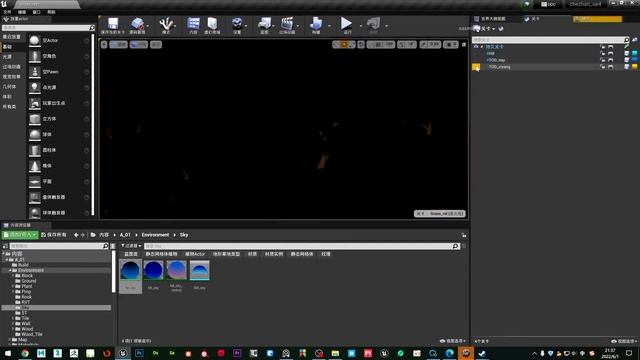Click the Environment breadcrumb link
The width and height of the screenshot is (640, 360).
click(x=155, y=235)
